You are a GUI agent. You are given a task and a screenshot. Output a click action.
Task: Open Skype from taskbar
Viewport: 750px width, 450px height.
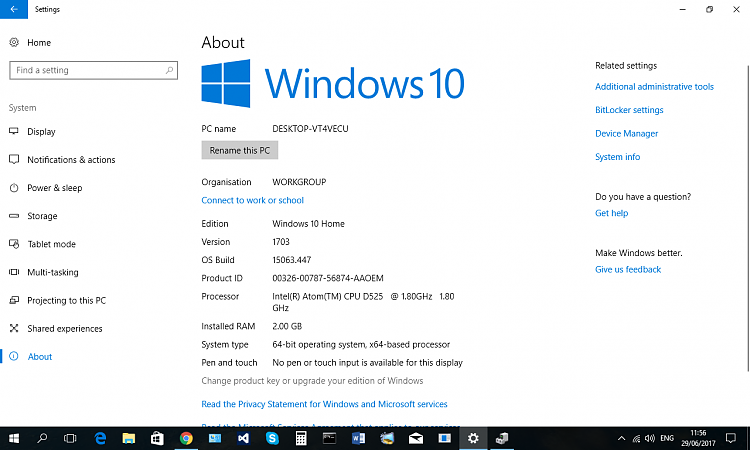(272, 438)
